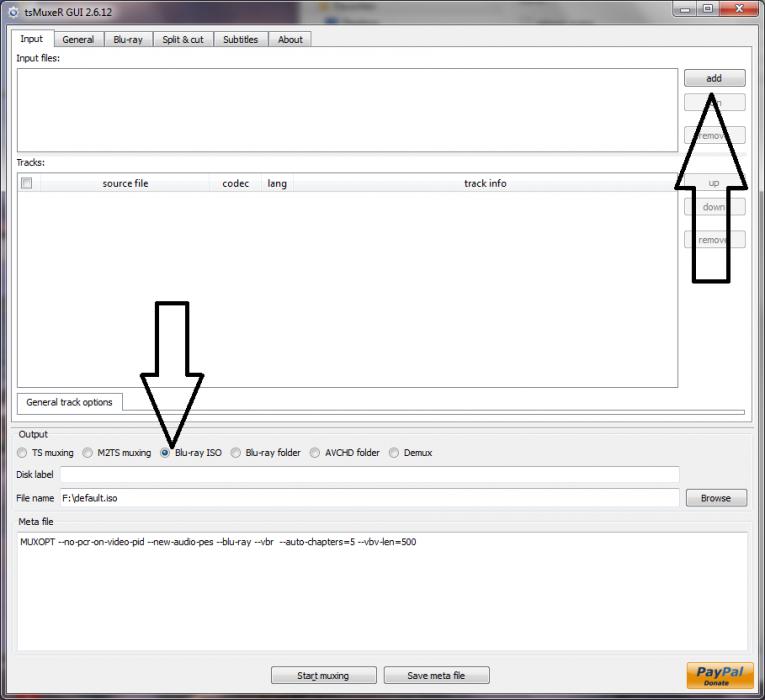Image resolution: width=765 pixels, height=700 pixels.
Task: Save the meta file
Action: click(x=436, y=676)
